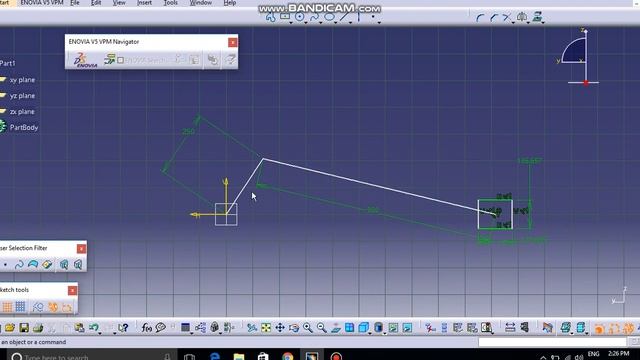Screen dimensions: 640x360
Task: Toggle Volume filter in Selection Filter
Action: [x=47, y=265]
